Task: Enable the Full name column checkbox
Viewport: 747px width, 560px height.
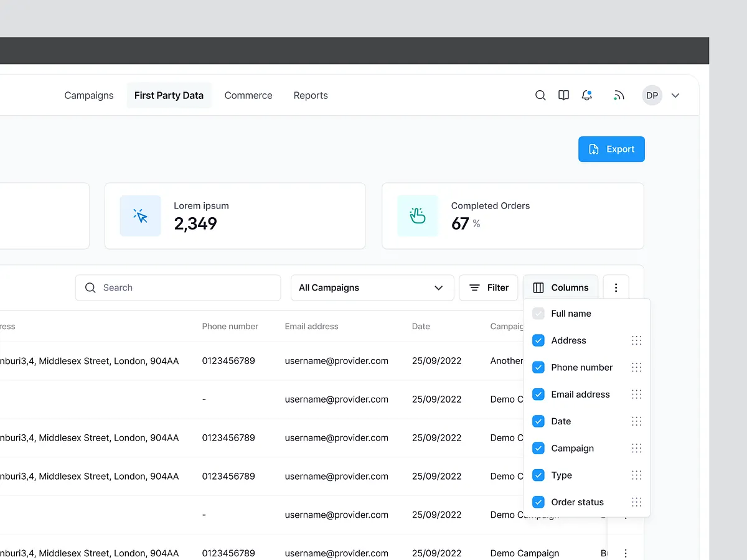Action: tap(538, 313)
